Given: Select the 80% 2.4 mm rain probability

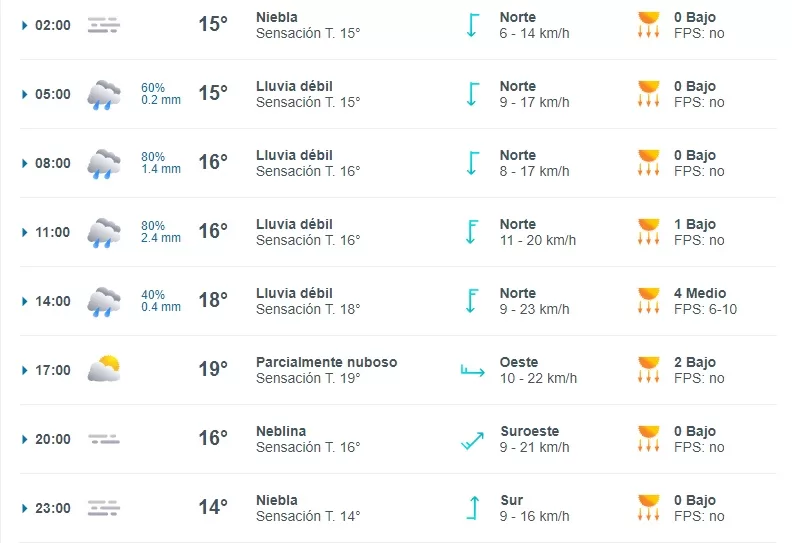Looking at the screenshot, I should point(160,232).
